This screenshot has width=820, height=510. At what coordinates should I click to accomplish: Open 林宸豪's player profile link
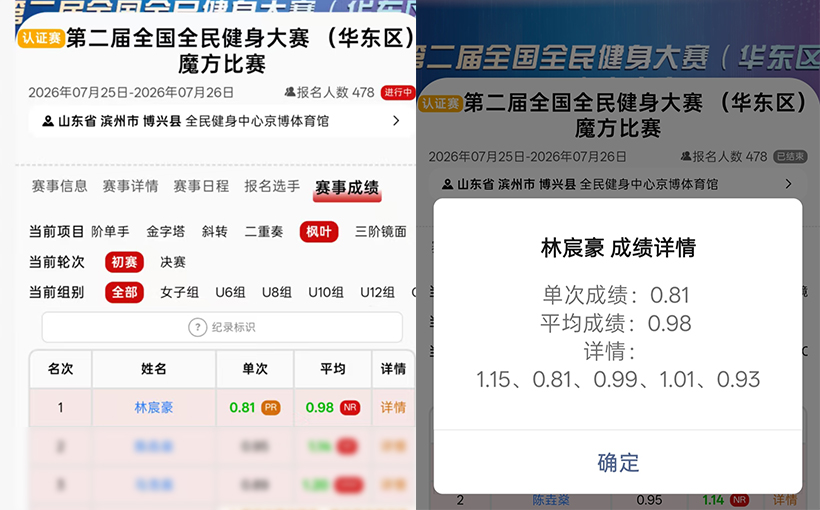coord(154,407)
